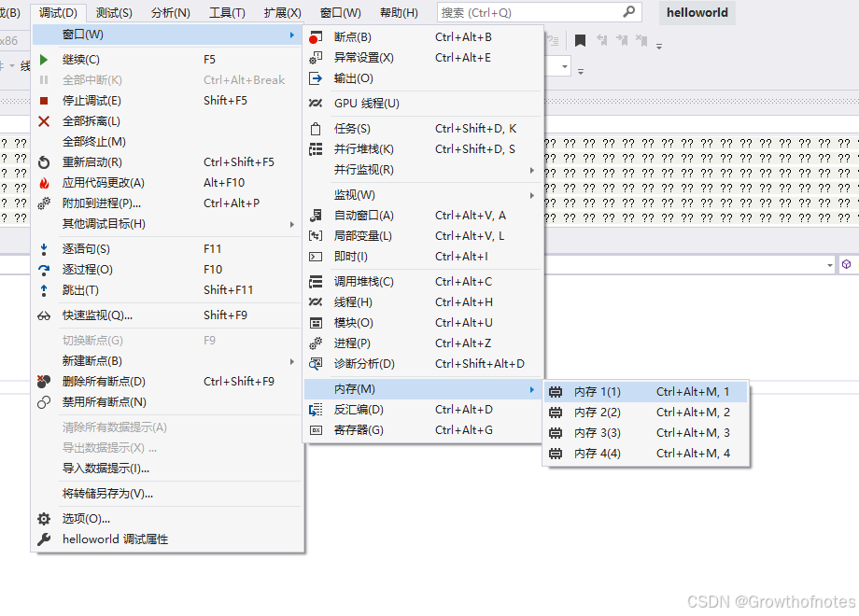Screen dimensions: 859x616
Task: Click the bookmark icon in the toolbar
Action: pyautogui.click(x=580, y=40)
